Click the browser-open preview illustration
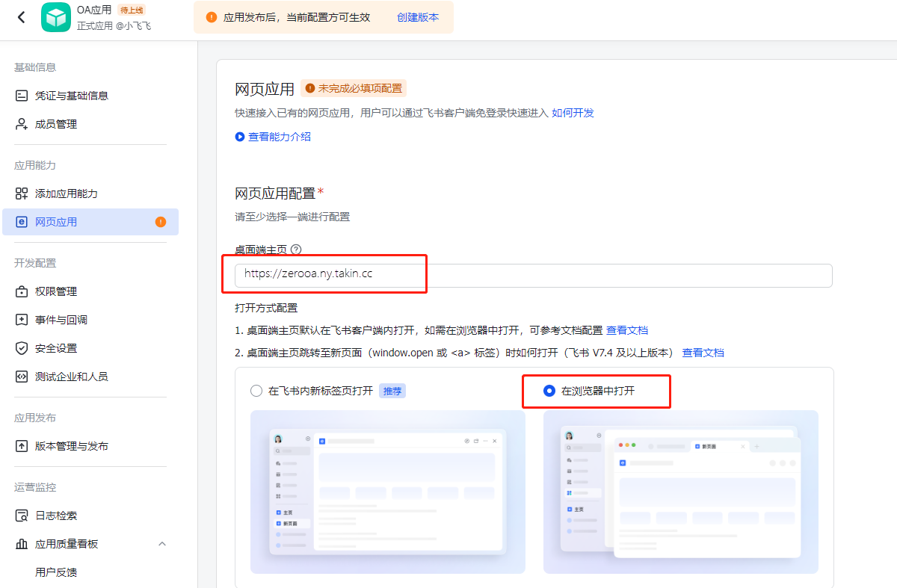 pyautogui.click(x=680, y=492)
